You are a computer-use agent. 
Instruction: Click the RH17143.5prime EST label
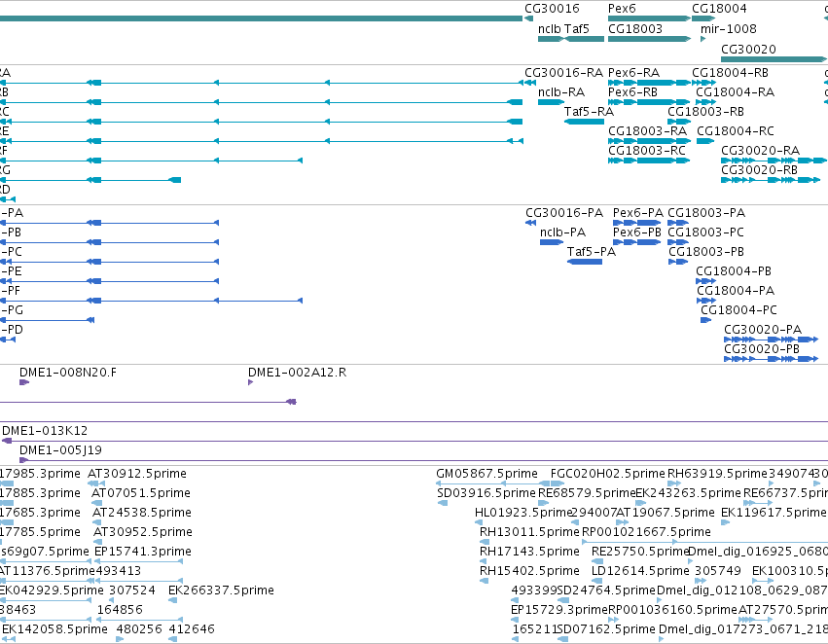pyautogui.click(x=529, y=553)
